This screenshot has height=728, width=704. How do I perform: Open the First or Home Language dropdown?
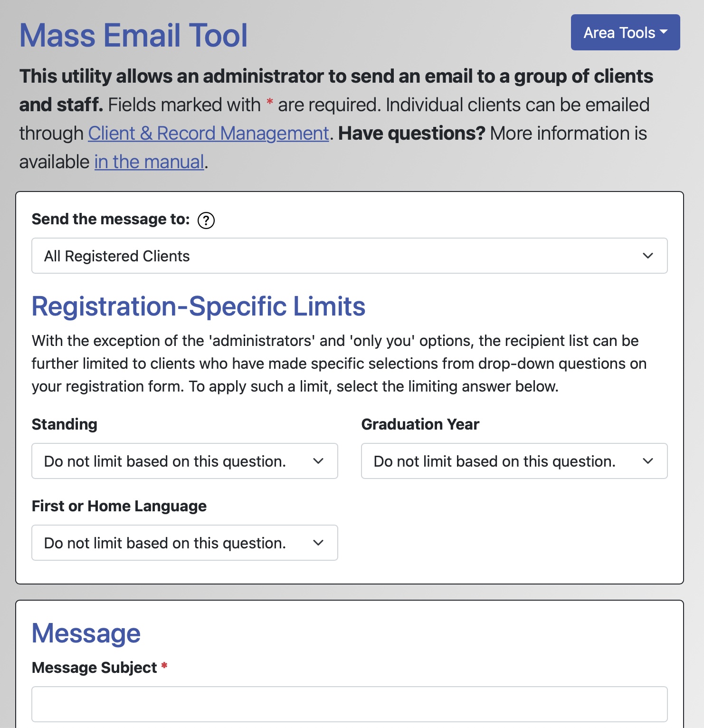184,543
